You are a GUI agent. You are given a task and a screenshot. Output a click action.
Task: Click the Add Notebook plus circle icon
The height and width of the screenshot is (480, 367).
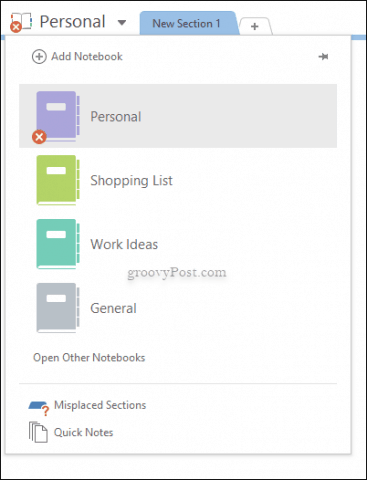pos(39,57)
